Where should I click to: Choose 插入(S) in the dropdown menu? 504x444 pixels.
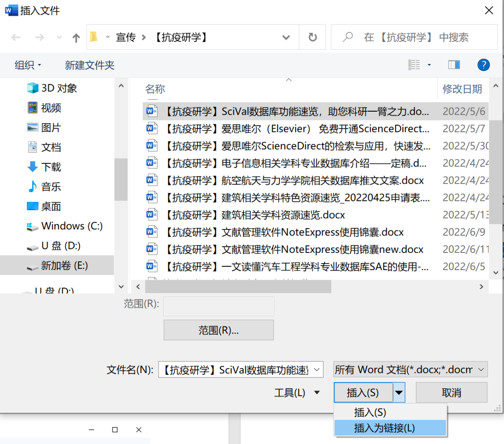(370, 412)
